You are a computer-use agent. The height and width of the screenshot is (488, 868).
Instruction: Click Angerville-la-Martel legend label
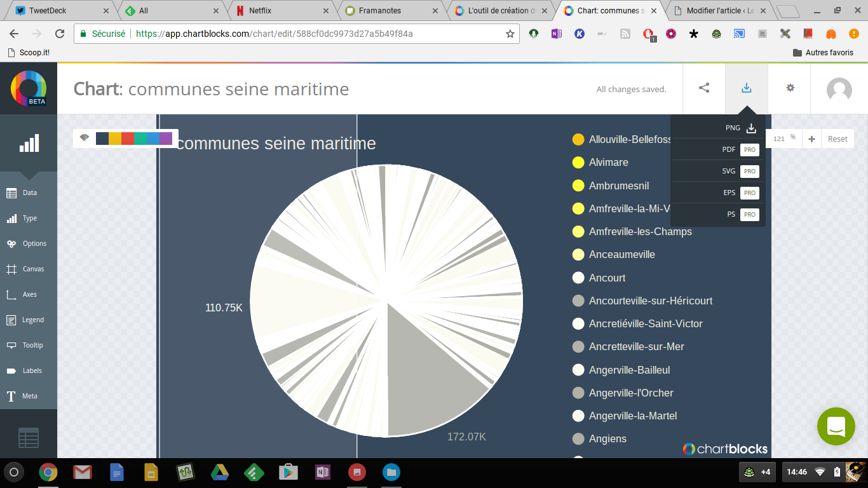tap(633, 416)
